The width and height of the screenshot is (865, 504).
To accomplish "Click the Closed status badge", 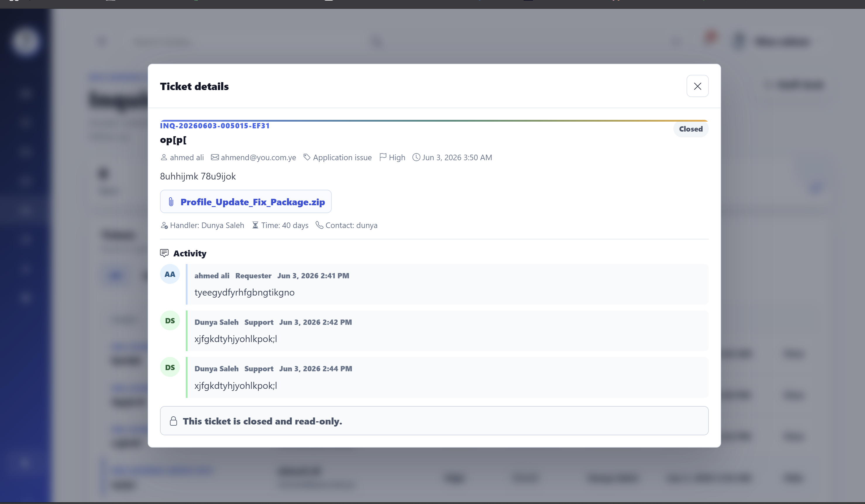I will (x=691, y=129).
